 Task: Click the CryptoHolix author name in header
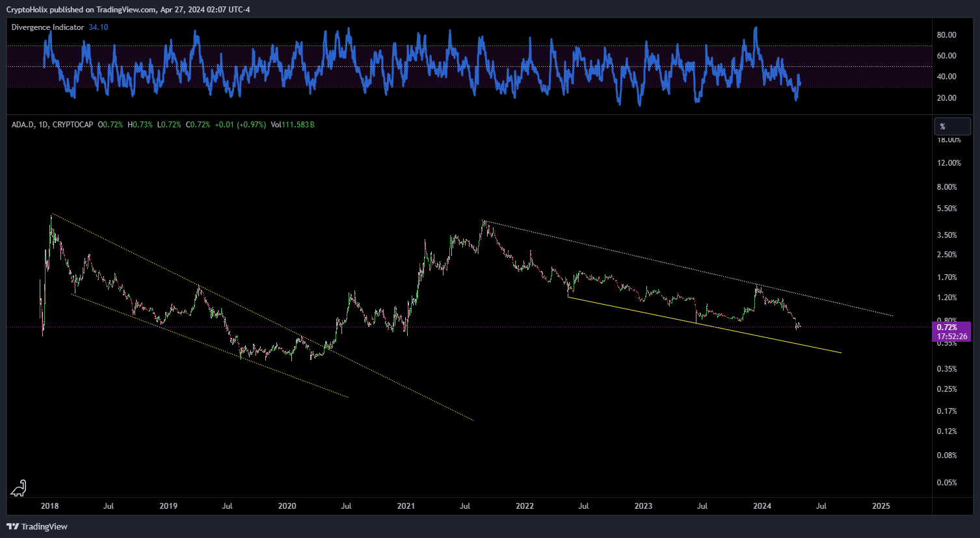(26, 10)
